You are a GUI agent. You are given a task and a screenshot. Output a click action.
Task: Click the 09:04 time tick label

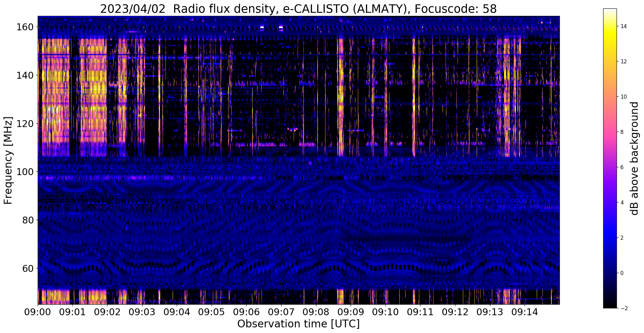point(177,312)
